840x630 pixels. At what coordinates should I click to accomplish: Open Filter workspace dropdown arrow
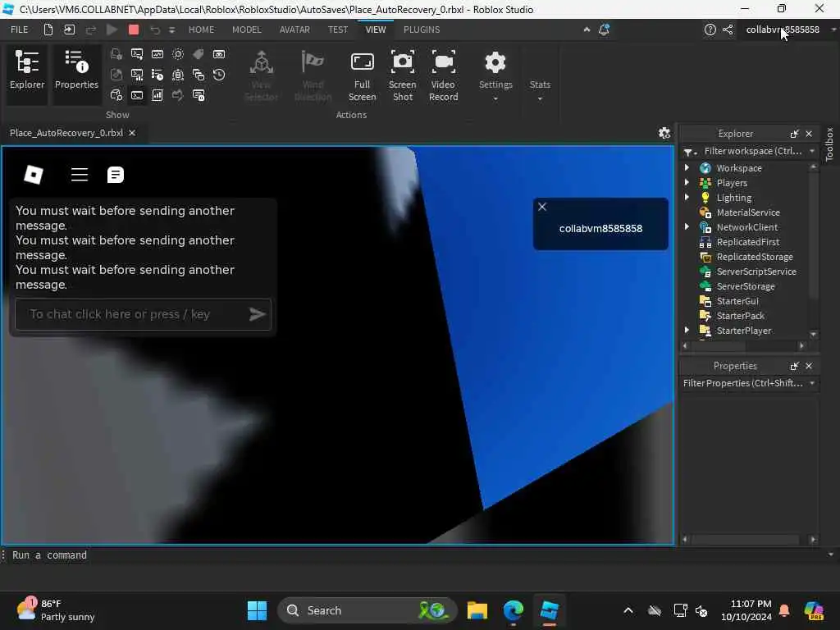(x=813, y=151)
